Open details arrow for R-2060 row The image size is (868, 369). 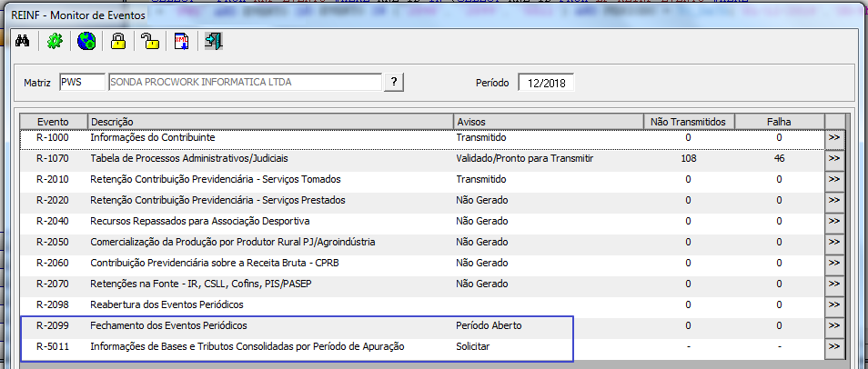coord(834,264)
